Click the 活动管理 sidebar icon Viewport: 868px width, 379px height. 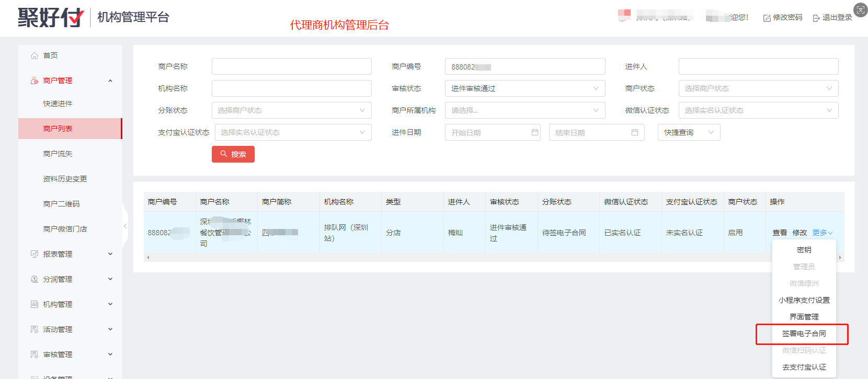click(x=35, y=329)
